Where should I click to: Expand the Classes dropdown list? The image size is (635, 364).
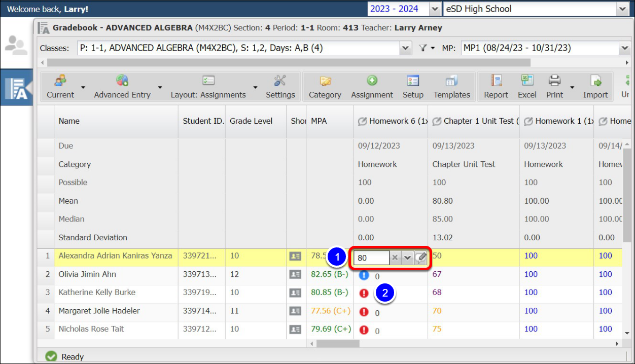click(x=405, y=48)
